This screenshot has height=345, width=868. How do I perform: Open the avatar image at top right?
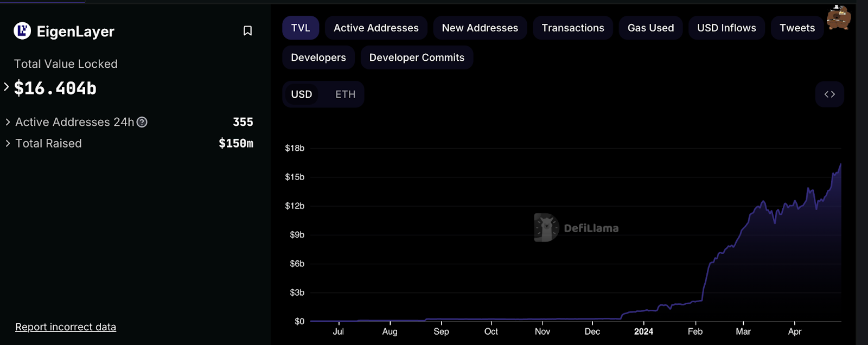[x=839, y=17]
